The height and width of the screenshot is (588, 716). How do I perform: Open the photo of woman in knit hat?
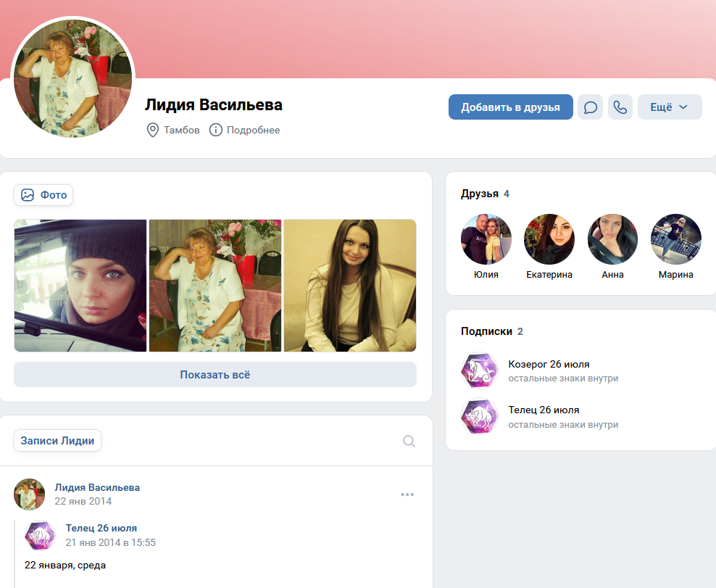[x=80, y=286]
